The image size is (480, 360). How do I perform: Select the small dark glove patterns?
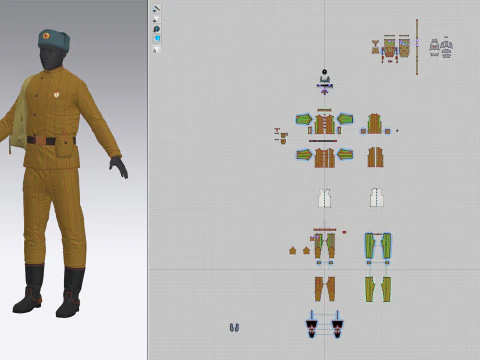tap(234, 328)
